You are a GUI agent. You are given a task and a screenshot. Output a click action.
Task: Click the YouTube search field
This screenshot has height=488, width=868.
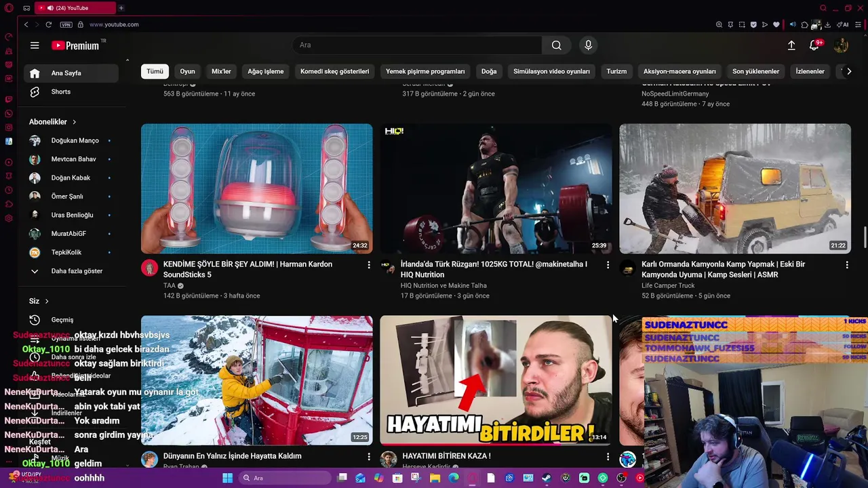417,45
